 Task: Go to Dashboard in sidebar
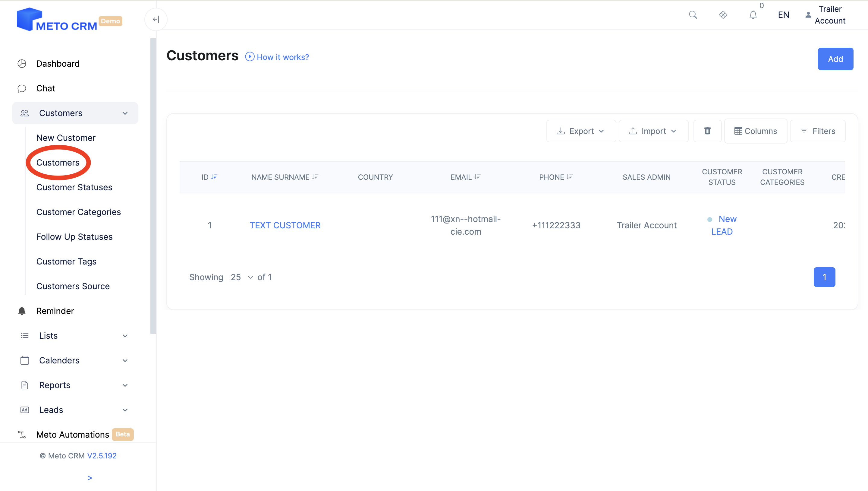(58, 63)
